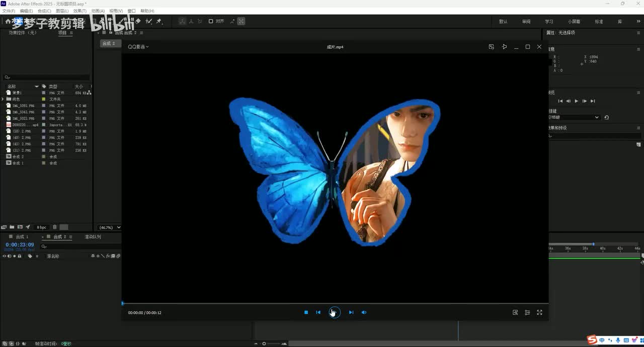Screen dimensions: 644x347
Task: Expand the 纯色 folder
Action: tap(3, 99)
